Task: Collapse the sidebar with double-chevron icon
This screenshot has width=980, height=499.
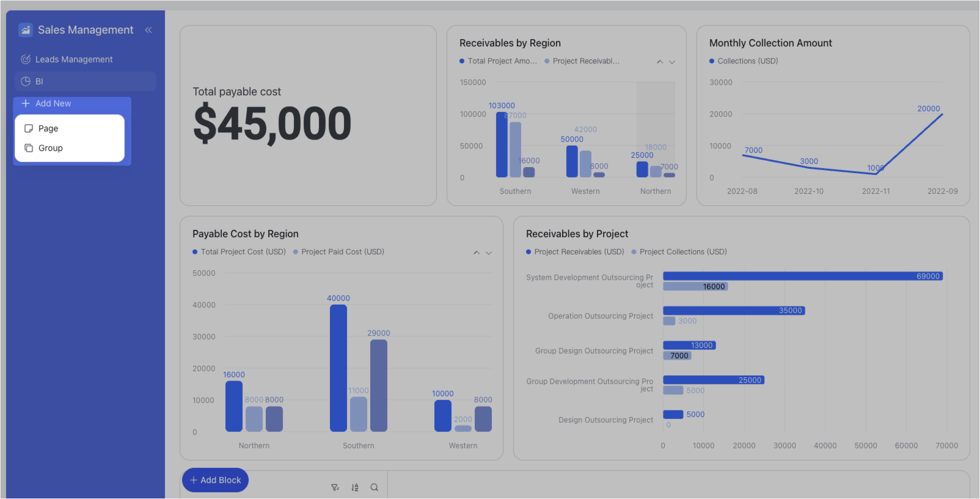Action: [148, 30]
